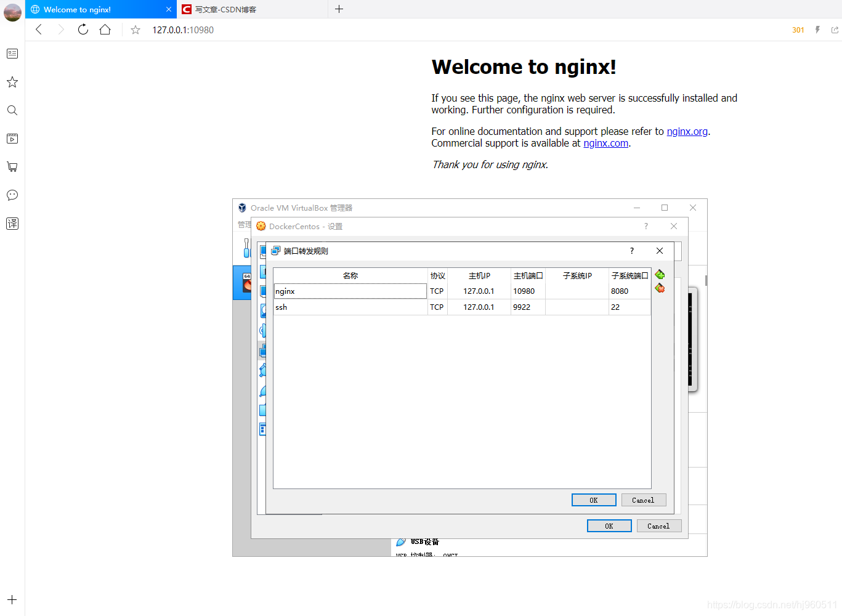Click host IP 127.0.0.1 in nginx row
Viewport: 842px width, 616px height.
(x=479, y=291)
